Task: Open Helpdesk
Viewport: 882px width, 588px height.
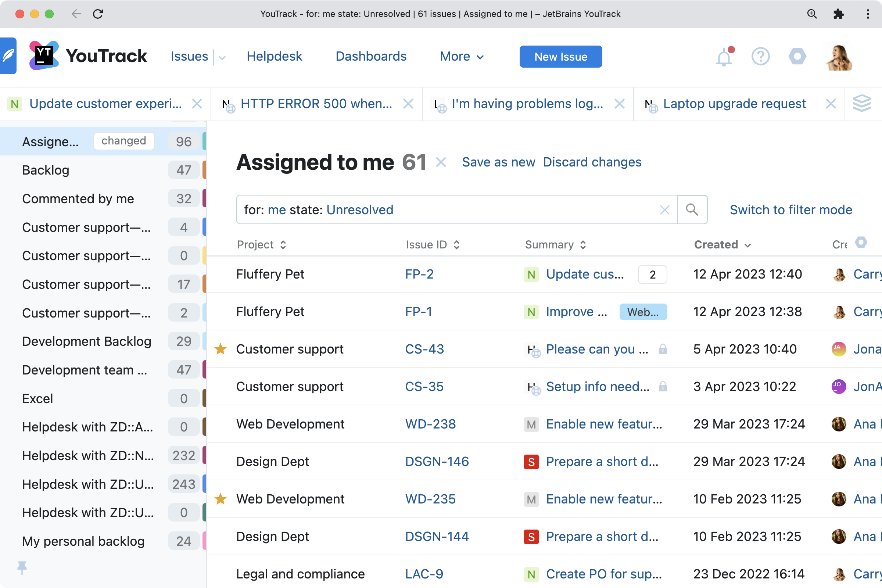Action: point(274,56)
